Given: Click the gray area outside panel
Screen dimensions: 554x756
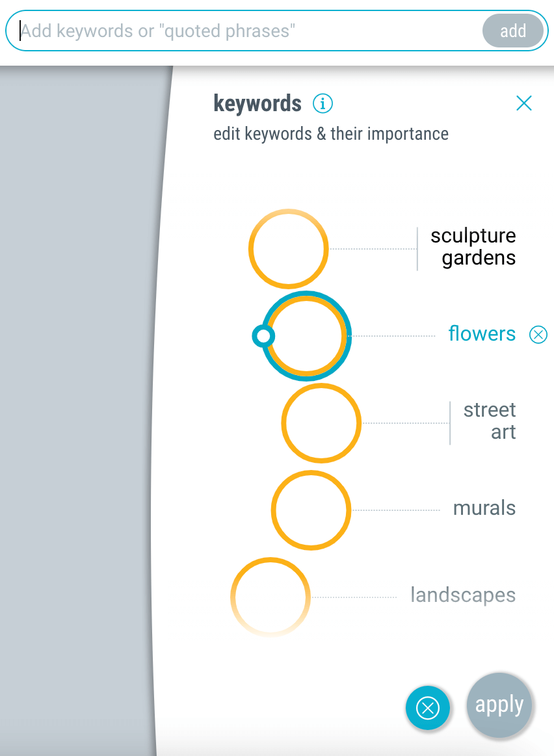Looking at the screenshot, I should click(x=77, y=410).
